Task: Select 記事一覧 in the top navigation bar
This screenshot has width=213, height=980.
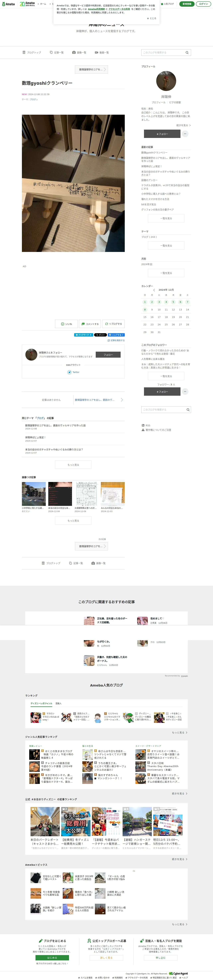Action: click(x=57, y=53)
